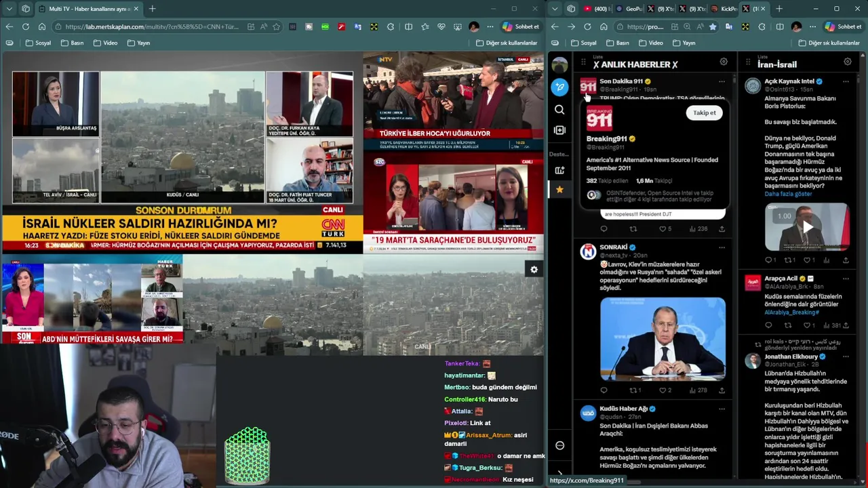Open 382 Takip edilen following link
This screenshot has height=488, width=868.
(x=608, y=181)
